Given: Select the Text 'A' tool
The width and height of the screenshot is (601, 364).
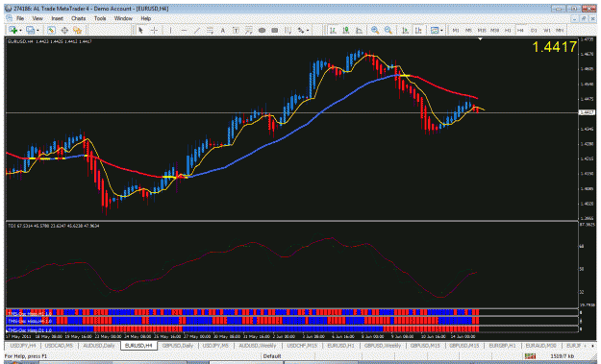Looking at the screenshot, I should pyautogui.click(x=222, y=30).
